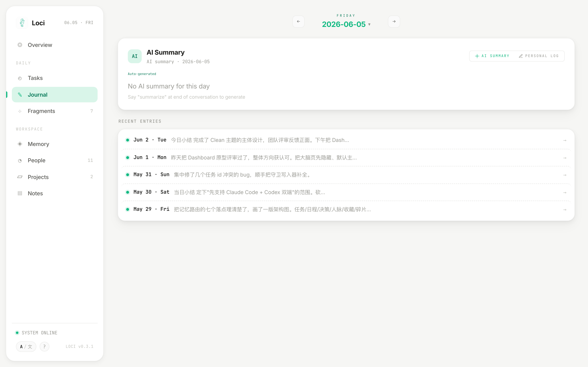This screenshot has width=588, height=367.
Task: Click the help question mark button
Action: (45, 346)
